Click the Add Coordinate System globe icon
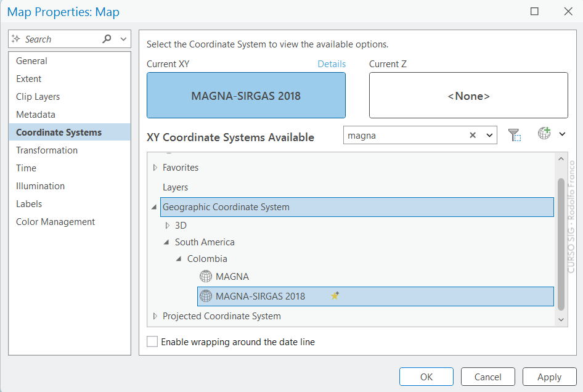Viewport: 583px width, 392px height. [544, 134]
